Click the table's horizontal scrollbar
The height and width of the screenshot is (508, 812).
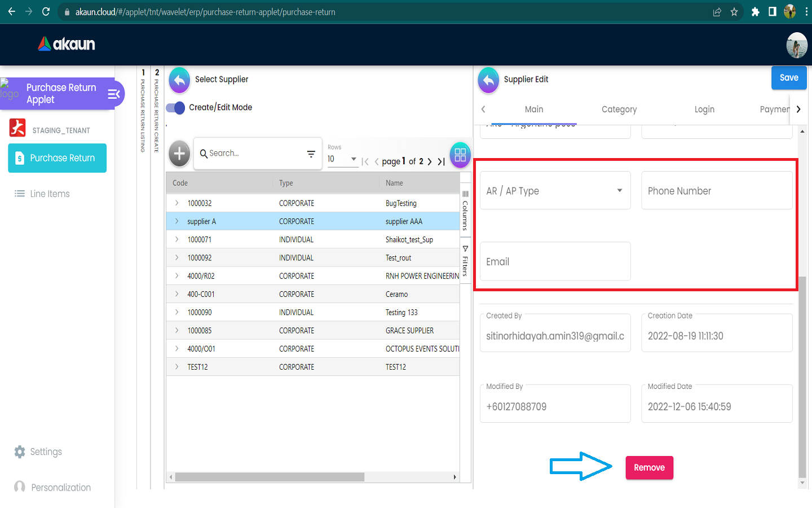270,477
